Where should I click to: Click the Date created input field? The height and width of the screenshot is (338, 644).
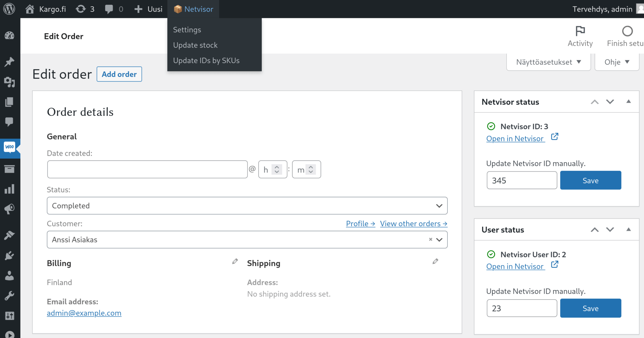(x=147, y=169)
